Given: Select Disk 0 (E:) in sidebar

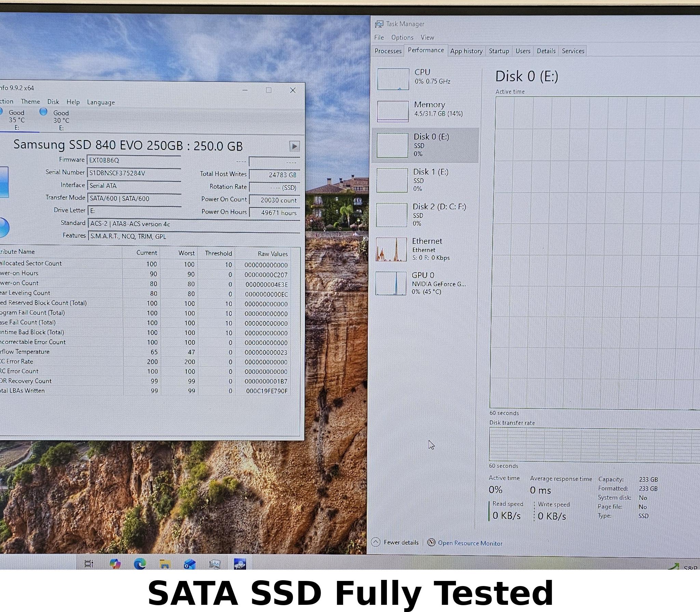Looking at the screenshot, I should pyautogui.click(x=426, y=145).
